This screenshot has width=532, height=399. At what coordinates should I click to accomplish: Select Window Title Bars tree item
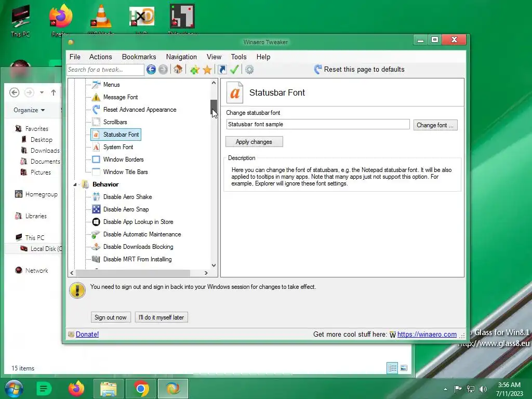[126, 172]
